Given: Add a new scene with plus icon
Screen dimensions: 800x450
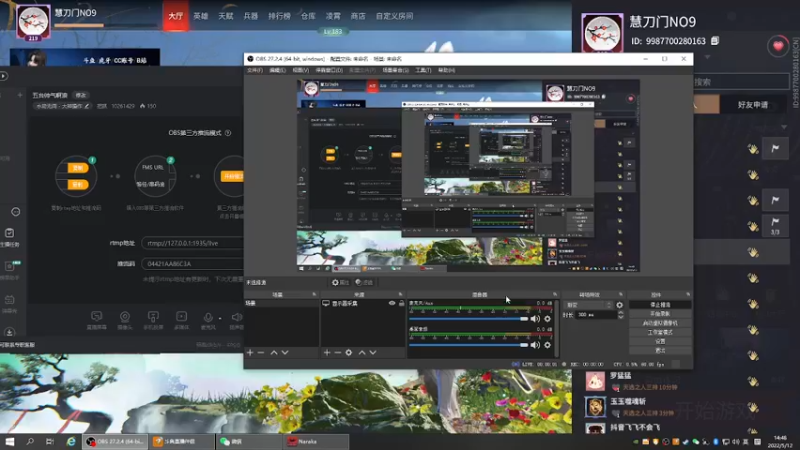Looking at the screenshot, I should click(250, 353).
